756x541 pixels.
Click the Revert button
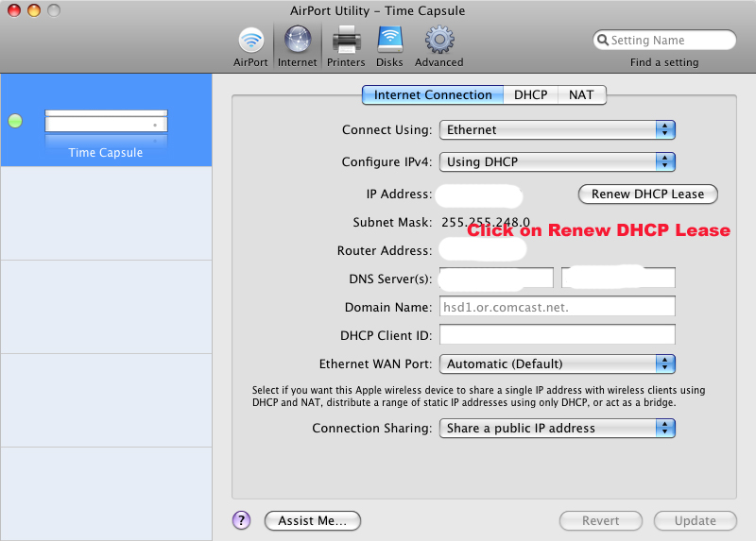point(601,521)
